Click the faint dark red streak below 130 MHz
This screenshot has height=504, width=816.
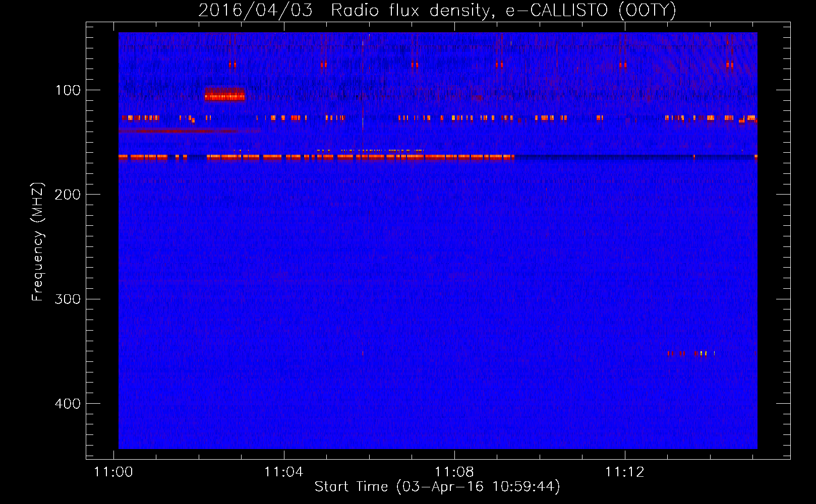[x=190, y=131]
